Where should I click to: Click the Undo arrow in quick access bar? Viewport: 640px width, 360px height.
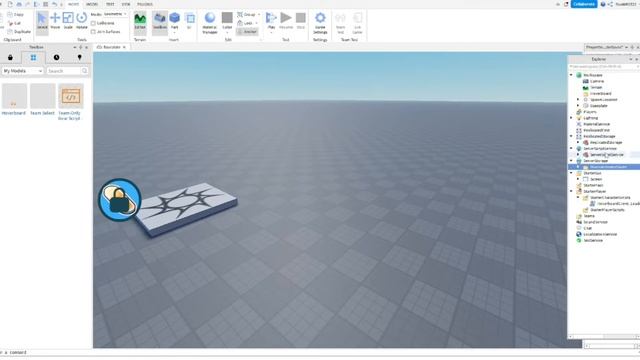coord(54,4)
